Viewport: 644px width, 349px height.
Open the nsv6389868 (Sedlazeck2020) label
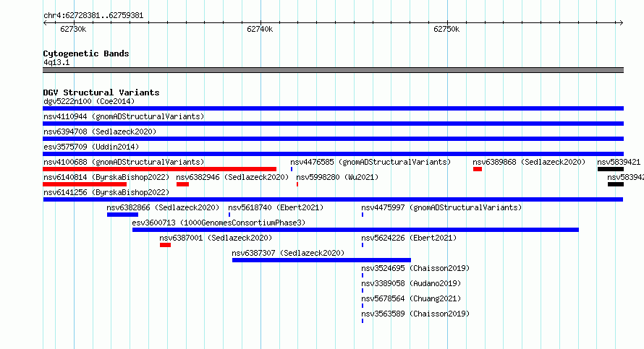529,162
